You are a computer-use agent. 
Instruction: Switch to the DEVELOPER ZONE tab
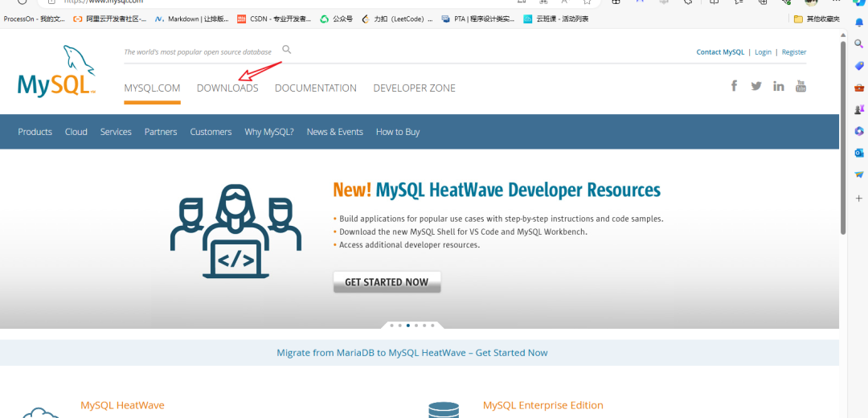[414, 88]
